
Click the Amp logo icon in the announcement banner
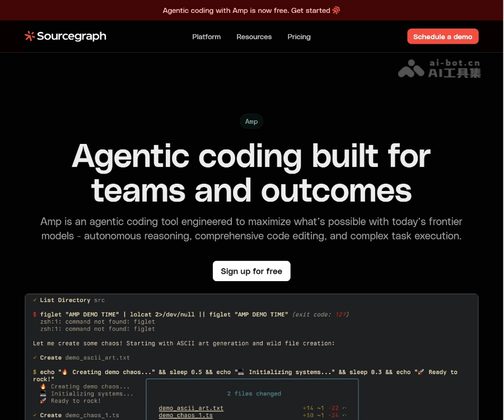tap(336, 10)
